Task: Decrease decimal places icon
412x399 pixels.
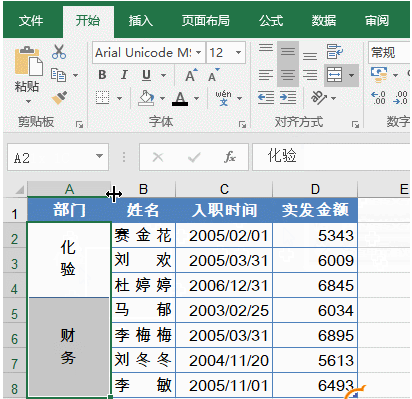Action: pos(400,98)
